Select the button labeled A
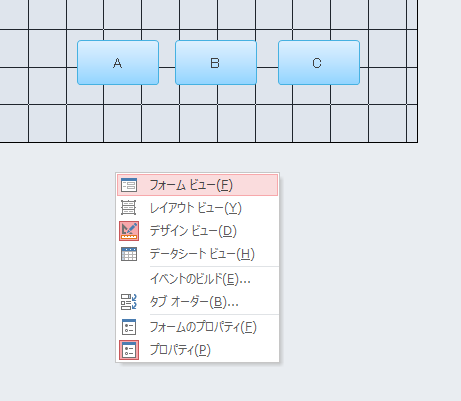Viewport: 461px width, 401px height. 118,63
